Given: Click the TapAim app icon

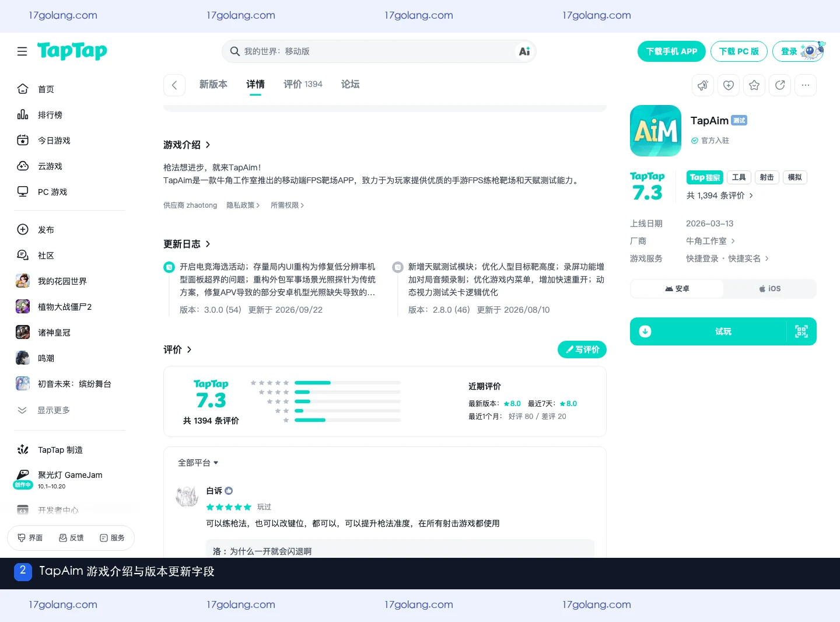Looking at the screenshot, I should tap(656, 131).
